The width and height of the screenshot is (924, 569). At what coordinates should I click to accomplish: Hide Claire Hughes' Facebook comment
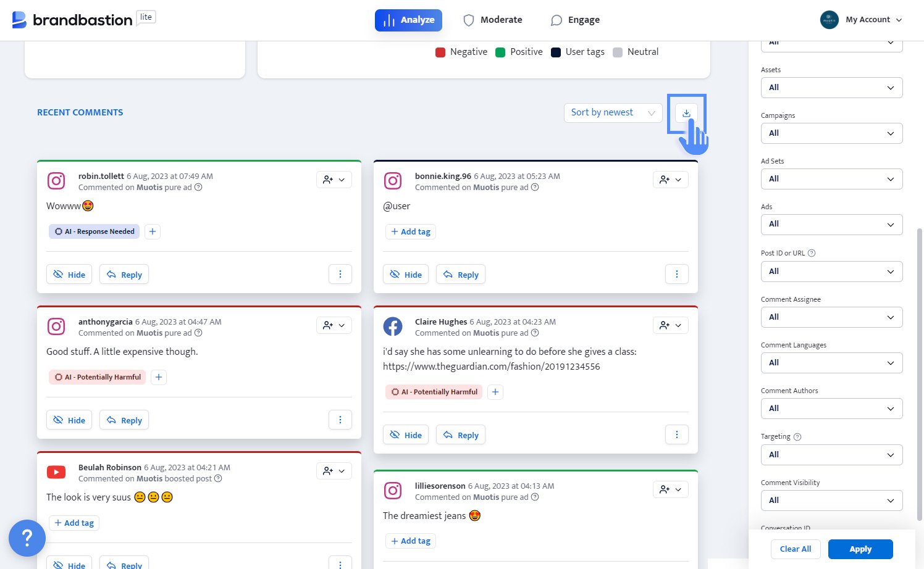(405, 434)
